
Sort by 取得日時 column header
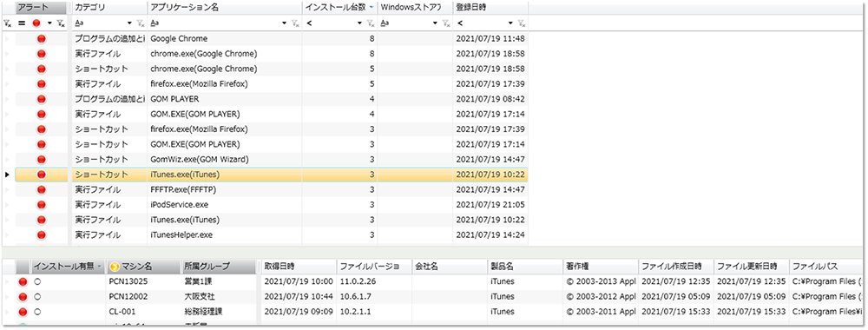tap(299, 267)
